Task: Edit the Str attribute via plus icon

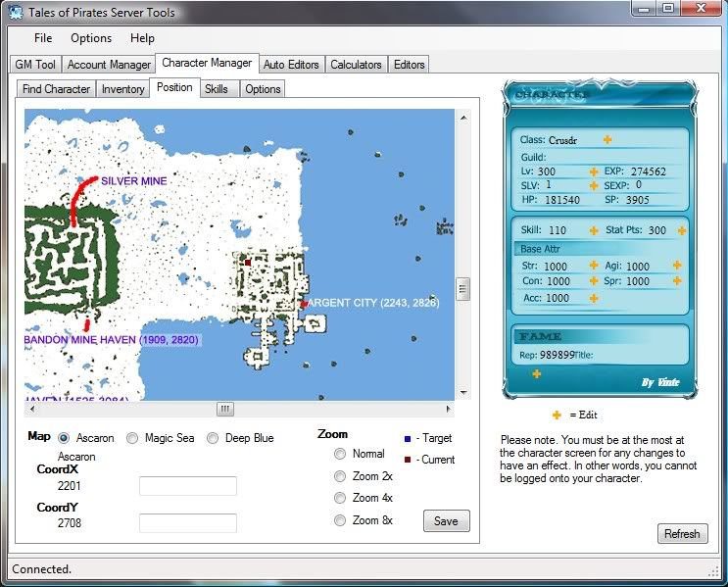Action: [594, 266]
